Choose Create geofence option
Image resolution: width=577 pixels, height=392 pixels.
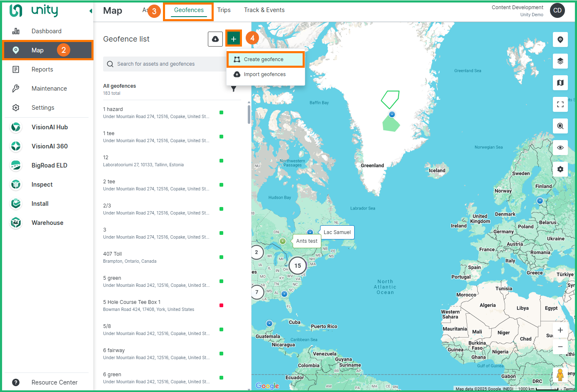click(x=264, y=59)
